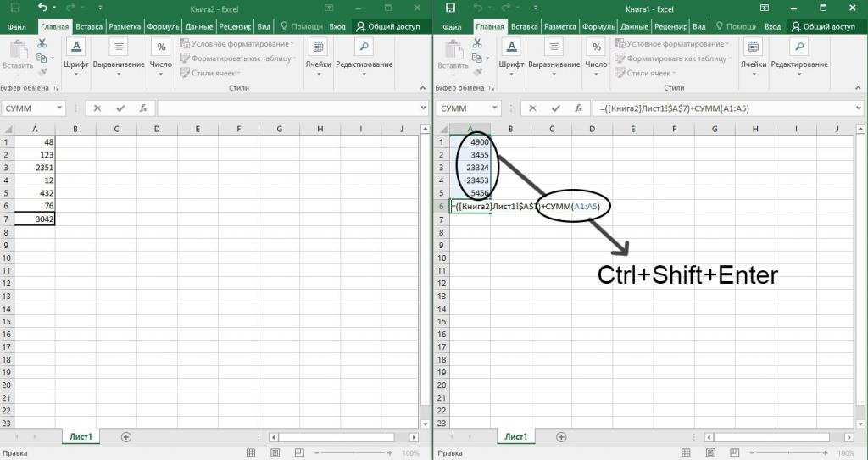Click the Undo arrow in Книга2 window
868x460 pixels.
click(x=43, y=8)
